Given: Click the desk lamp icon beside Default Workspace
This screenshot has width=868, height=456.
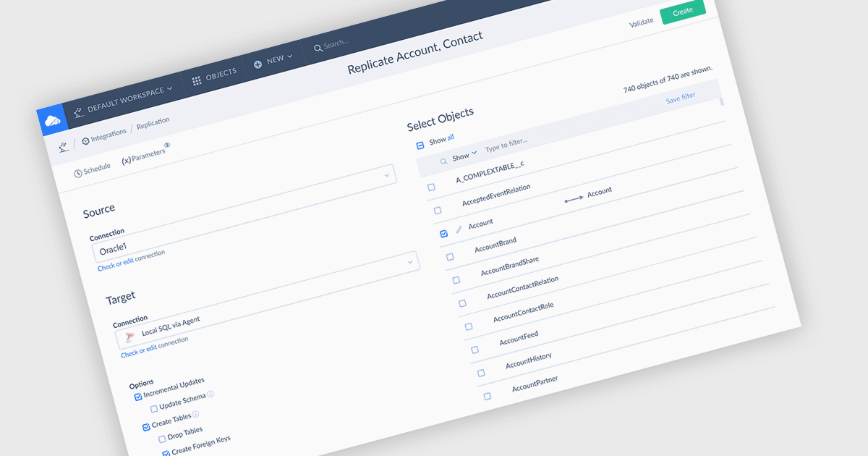Looking at the screenshot, I should pyautogui.click(x=78, y=113).
